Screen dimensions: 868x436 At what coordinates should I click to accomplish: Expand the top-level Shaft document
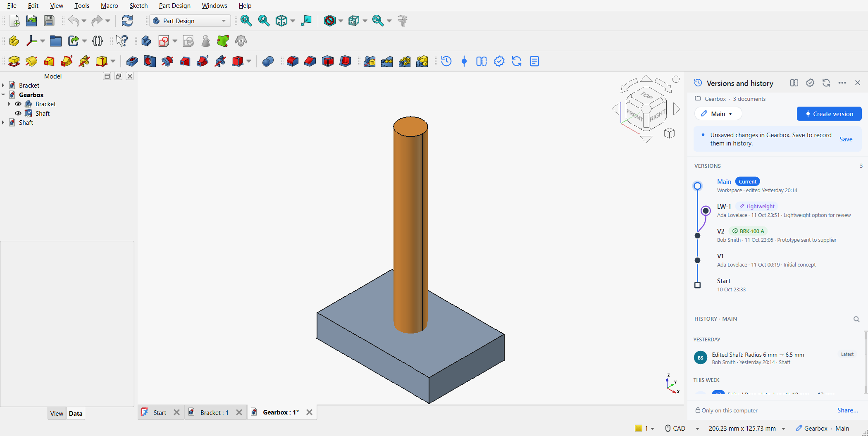(3, 123)
